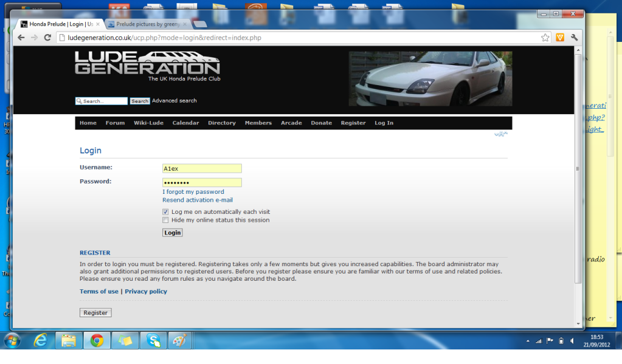This screenshot has width=622, height=364.
Task: Open the Action Center flag icon
Action: click(550, 341)
